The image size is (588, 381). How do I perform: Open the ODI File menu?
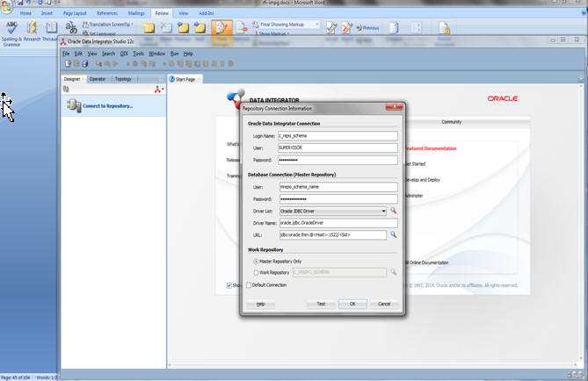[x=66, y=54]
